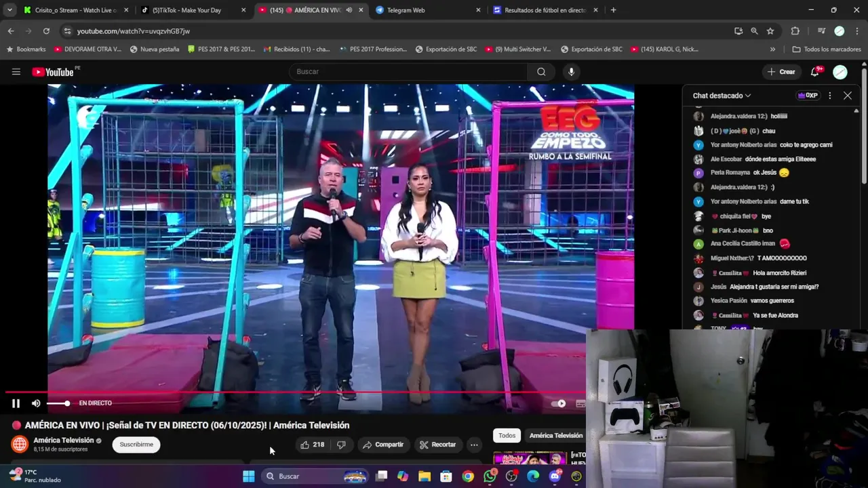Jump to live via EN DIRECTO label
The height and width of the screenshot is (488, 868).
tap(95, 403)
